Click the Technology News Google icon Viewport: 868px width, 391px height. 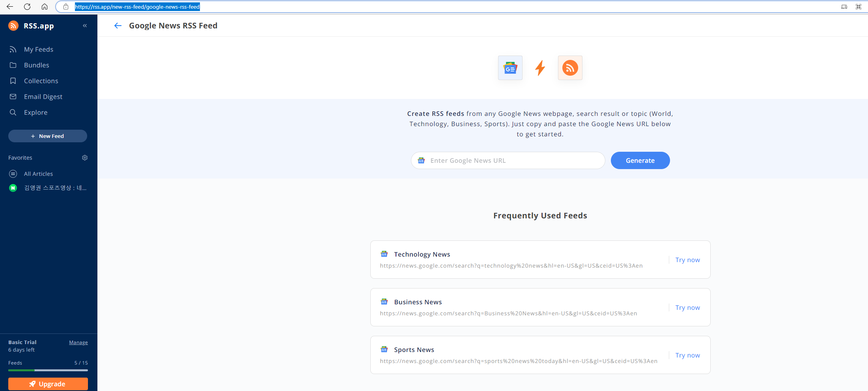pyautogui.click(x=384, y=254)
